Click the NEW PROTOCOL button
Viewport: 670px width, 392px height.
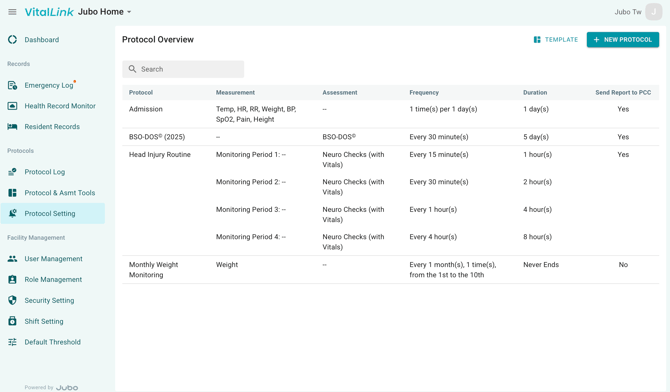[623, 40]
